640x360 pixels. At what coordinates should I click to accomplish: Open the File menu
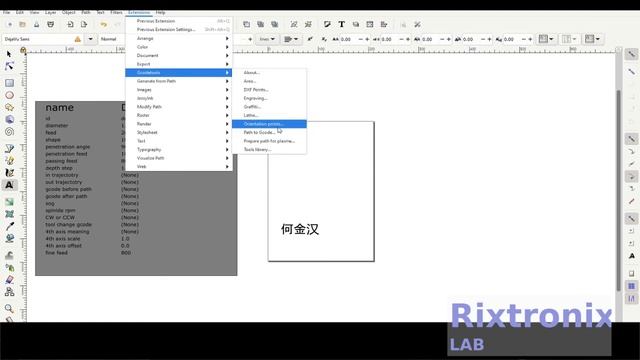[x=7, y=13]
